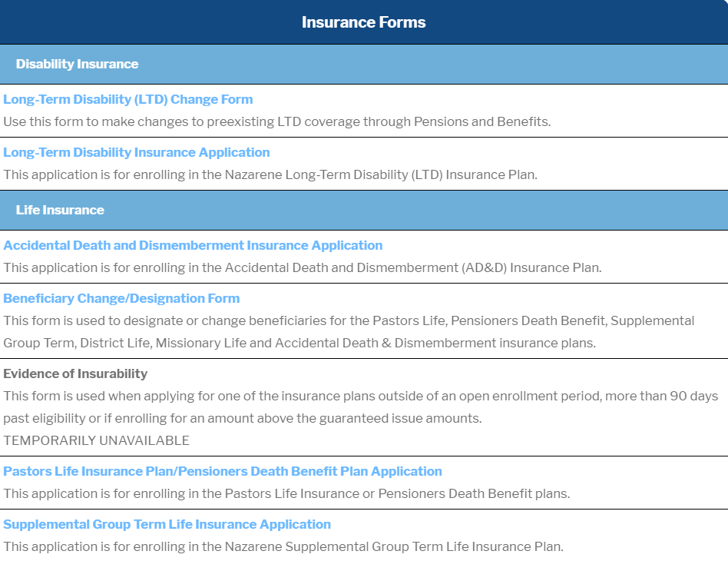The height and width of the screenshot is (561, 728).
Task: Click description about changing preexisting LTD coverage
Action: pyautogui.click(x=277, y=121)
